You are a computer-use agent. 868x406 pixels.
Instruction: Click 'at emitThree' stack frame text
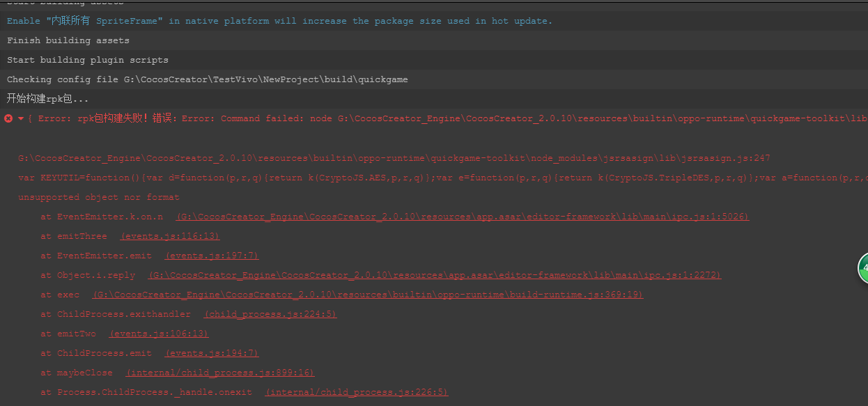(74, 236)
